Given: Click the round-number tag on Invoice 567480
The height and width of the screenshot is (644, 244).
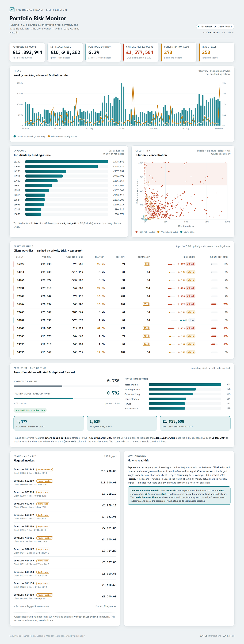Looking at the screenshot, I should click(x=44, y=595).
